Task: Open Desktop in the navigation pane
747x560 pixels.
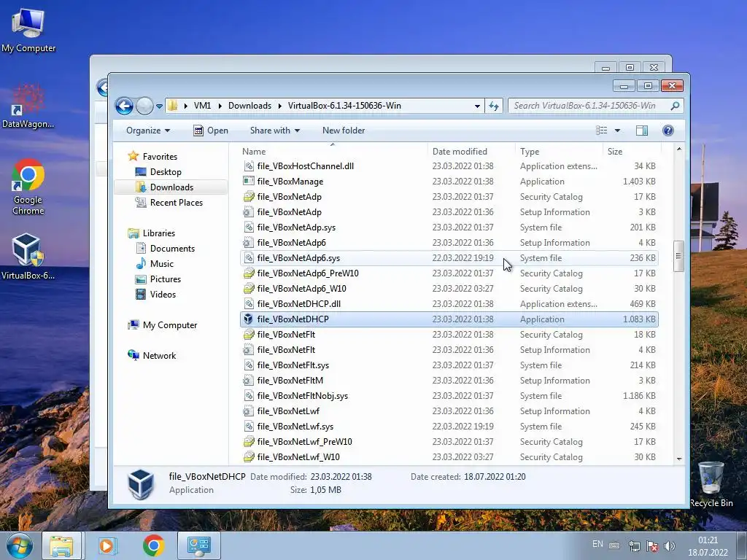Action: (166, 172)
